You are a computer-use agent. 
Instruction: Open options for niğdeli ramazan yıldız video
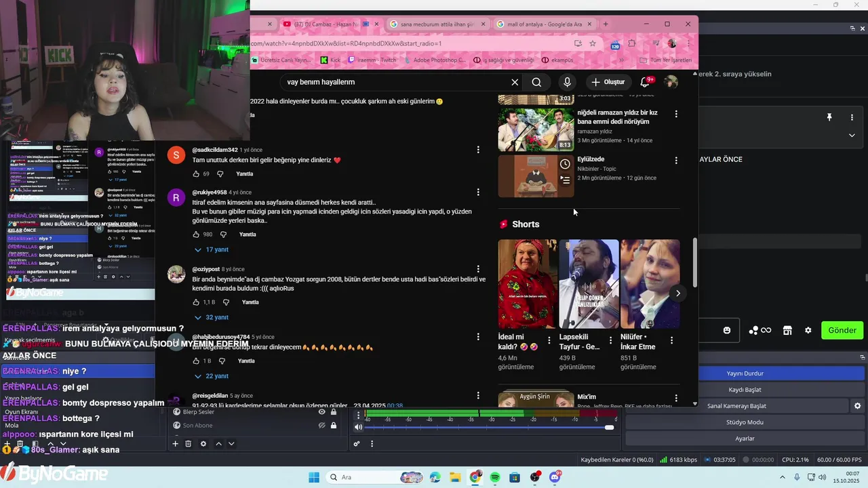tap(675, 114)
